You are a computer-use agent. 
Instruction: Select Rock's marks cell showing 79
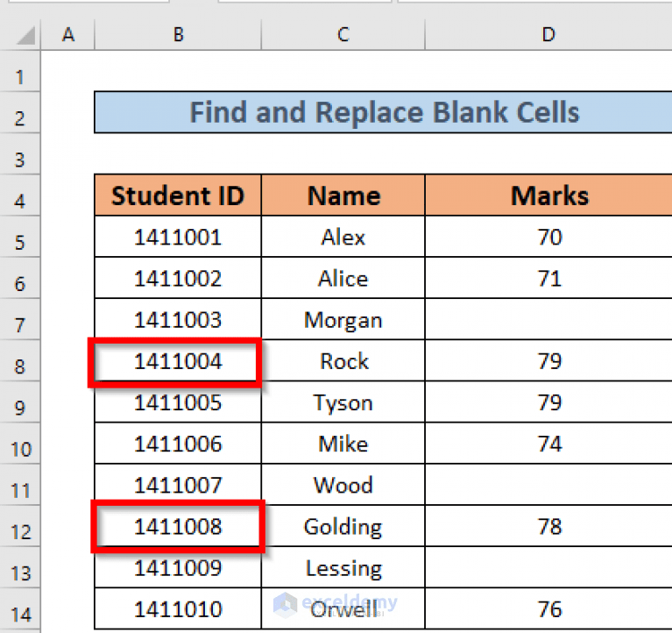coord(548,360)
